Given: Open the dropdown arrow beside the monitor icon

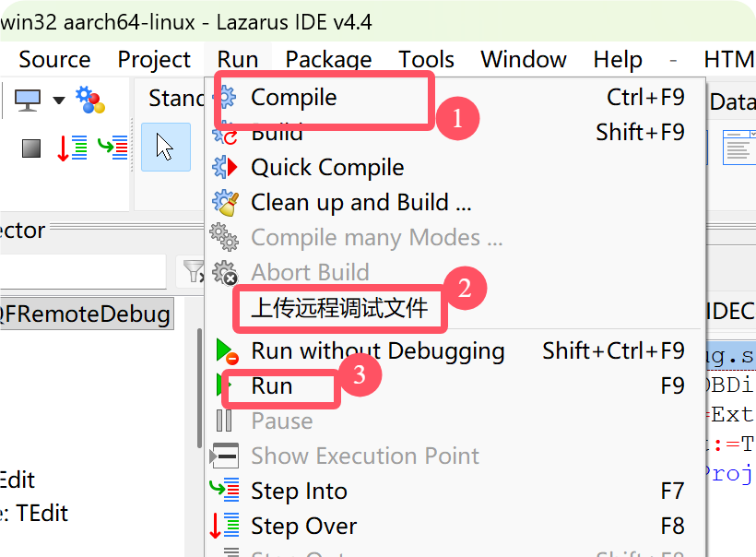Looking at the screenshot, I should [x=58, y=98].
